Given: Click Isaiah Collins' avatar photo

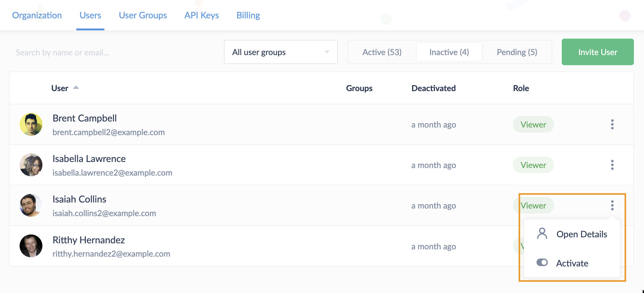Looking at the screenshot, I should 31,205.
